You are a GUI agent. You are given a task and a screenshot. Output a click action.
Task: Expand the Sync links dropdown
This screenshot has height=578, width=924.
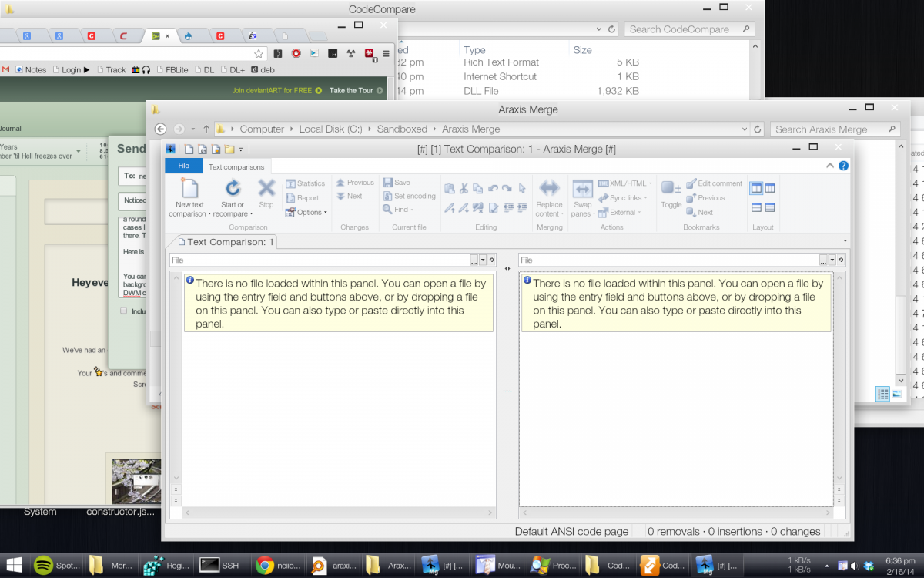click(x=622, y=198)
